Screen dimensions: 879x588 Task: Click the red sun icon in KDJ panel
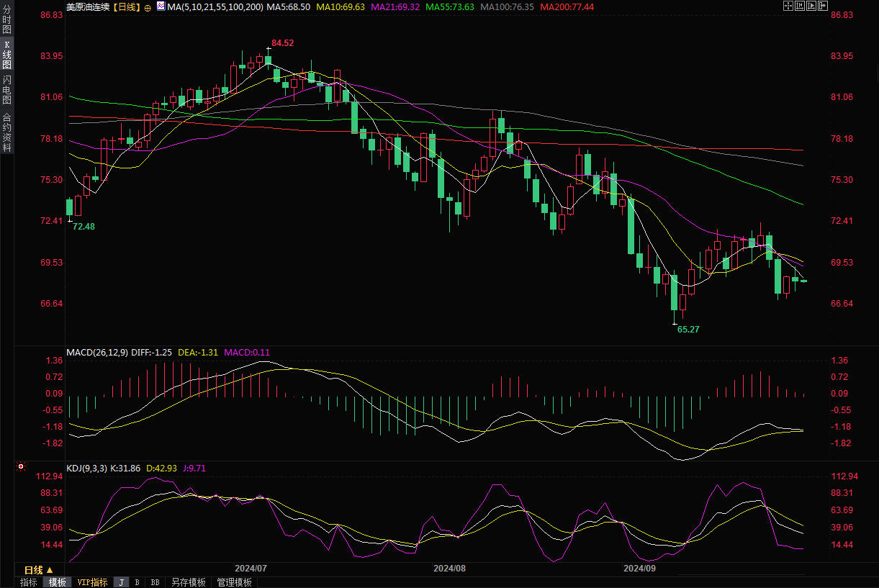[20, 468]
